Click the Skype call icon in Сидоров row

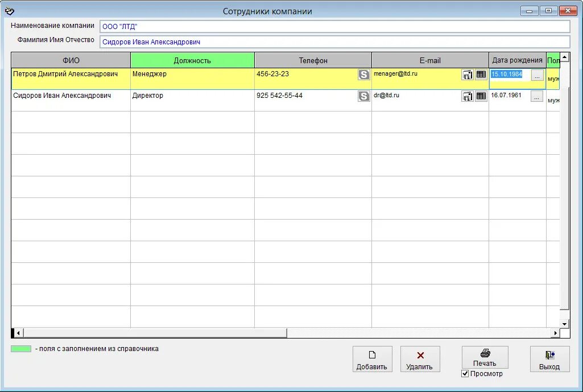point(363,96)
